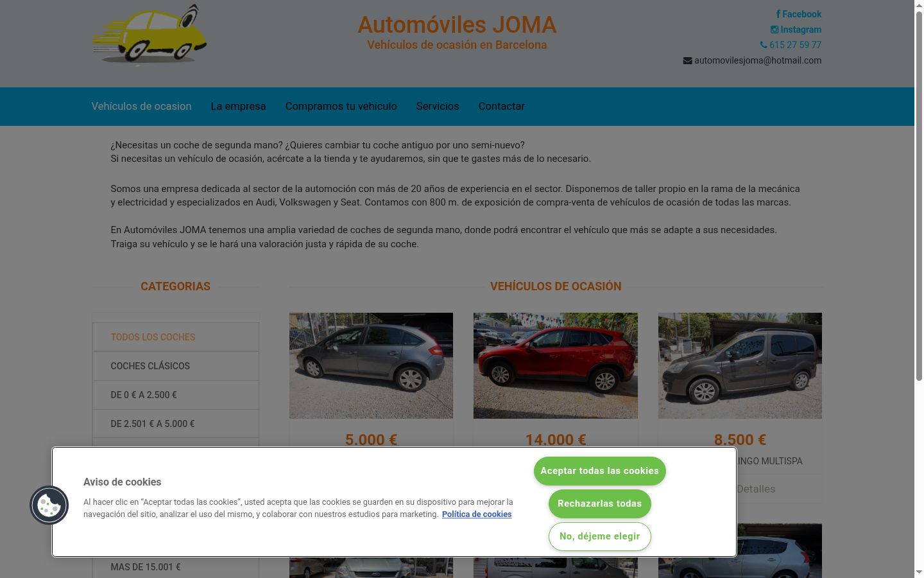
Task: Click Rechazarlas todas button
Action: point(600,504)
